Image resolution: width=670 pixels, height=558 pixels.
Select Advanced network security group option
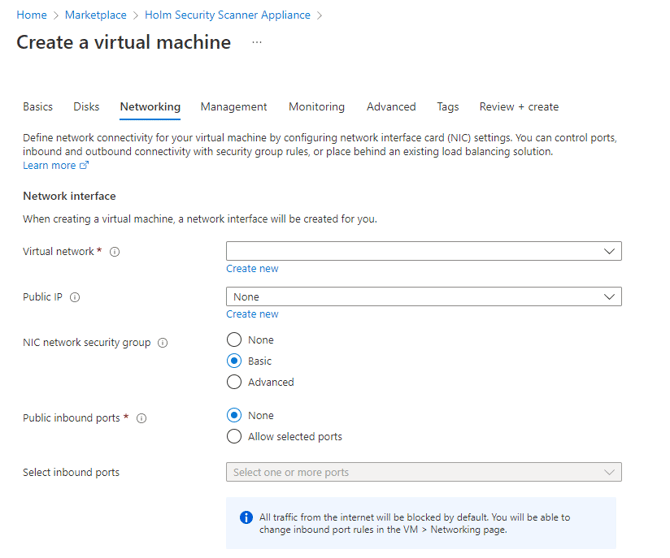click(x=234, y=382)
